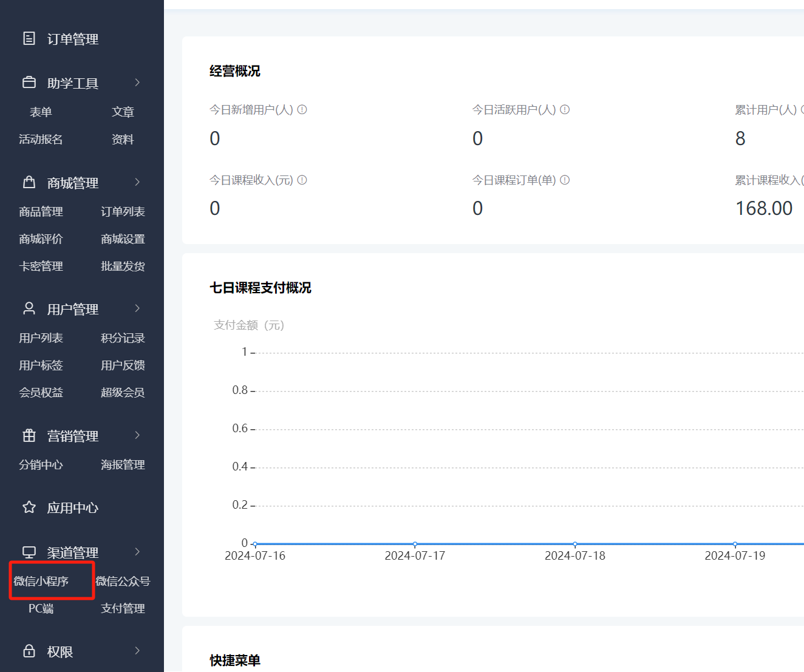Open 批量发货 page
Image resolution: width=804 pixels, height=672 pixels.
click(x=123, y=266)
